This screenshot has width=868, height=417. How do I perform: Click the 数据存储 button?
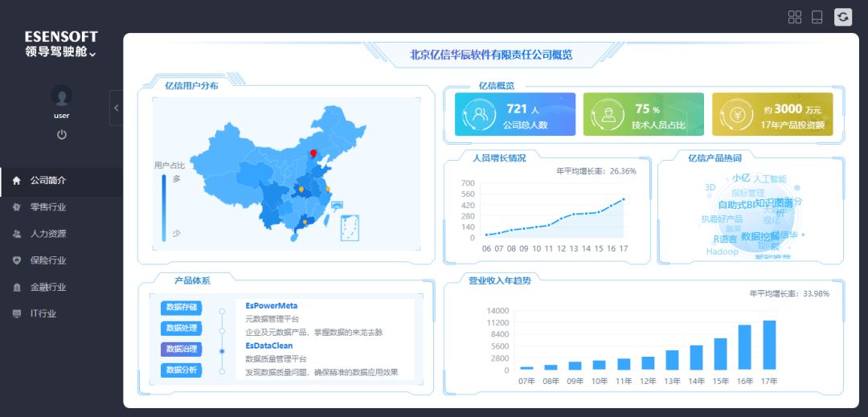tap(181, 308)
